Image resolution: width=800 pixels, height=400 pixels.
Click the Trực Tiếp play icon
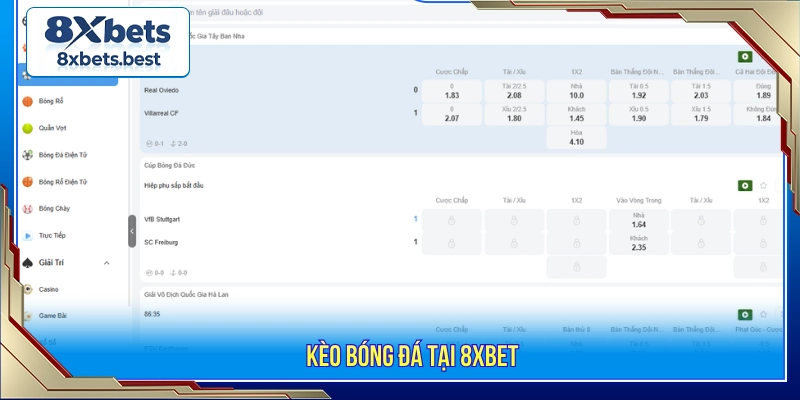click(28, 236)
